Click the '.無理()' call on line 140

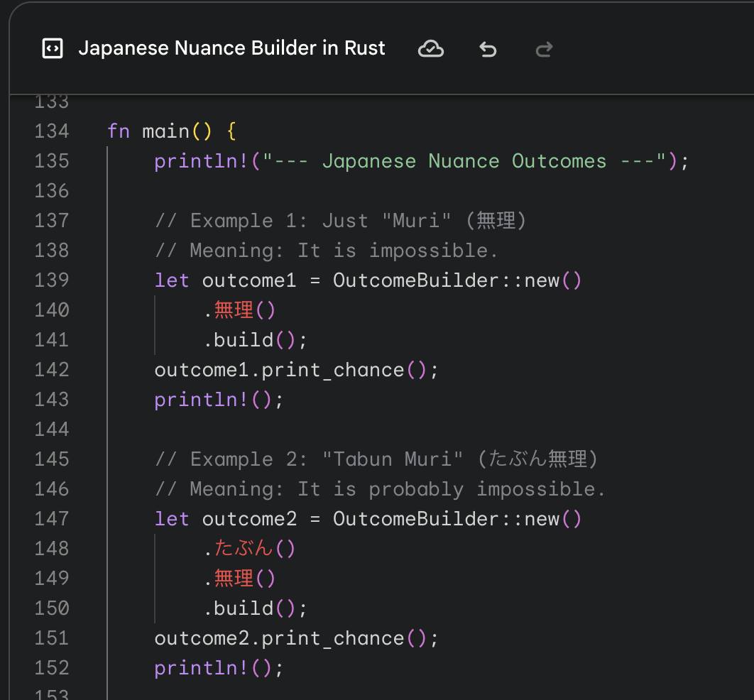pyautogui.click(x=239, y=310)
